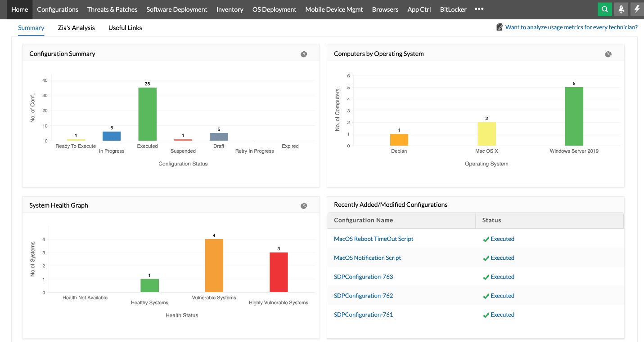Click the 'Health Not Available' axis label
The width and height of the screenshot is (644, 342).
85,298
